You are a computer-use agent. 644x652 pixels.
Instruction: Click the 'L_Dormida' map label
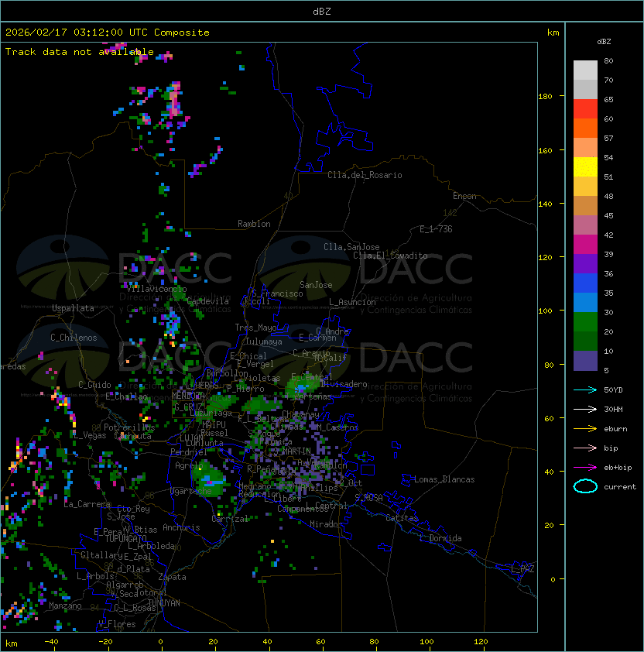(440, 538)
